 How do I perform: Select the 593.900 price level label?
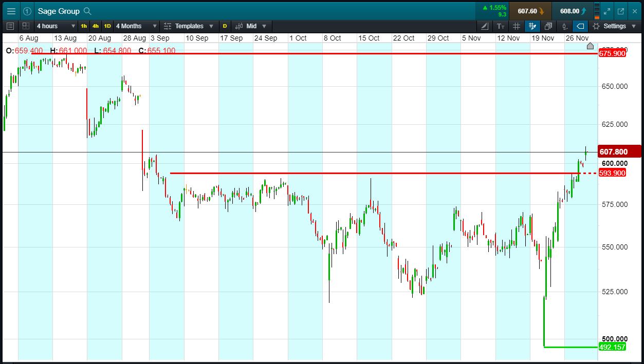tap(612, 173)
